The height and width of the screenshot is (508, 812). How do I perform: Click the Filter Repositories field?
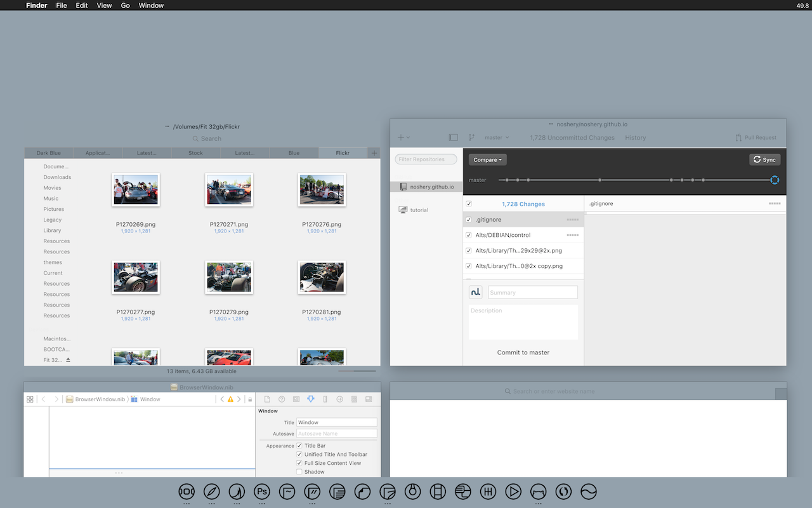tap(426, 159)
